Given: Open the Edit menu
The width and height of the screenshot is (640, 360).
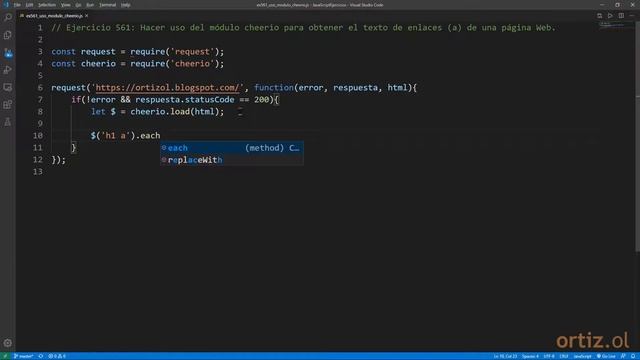Looking at the screenshot, I should pos(29,5).
